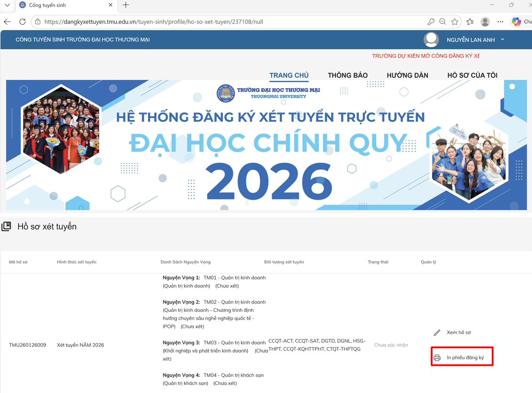The height and width of the screenshot is (393, 532).
Task: Open the password key icon in address bar
Action: pyautogui.click(x=431, y=21)
